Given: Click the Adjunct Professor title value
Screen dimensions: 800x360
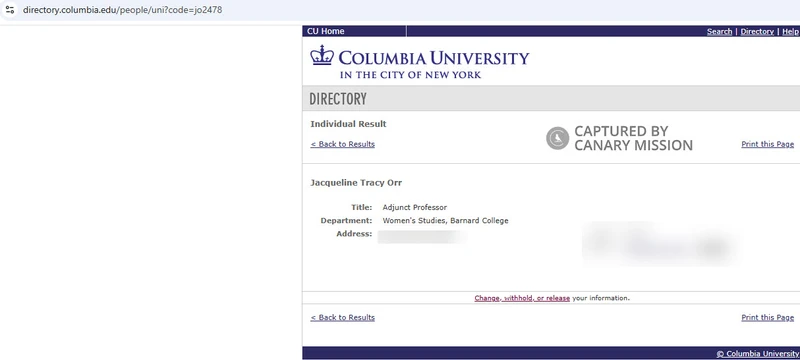Looking at the screenshot, I should (x=415, y=208).
